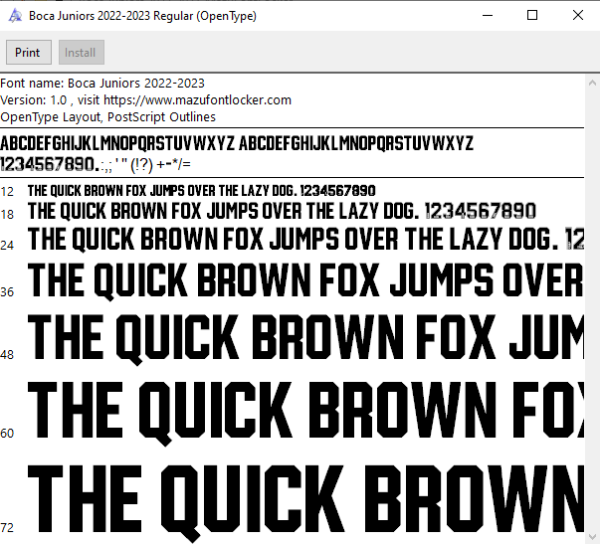The width and height of the screenshot is (600, 544).
Task: Click the 12 point sample sentence
Action: click(202, 191)
